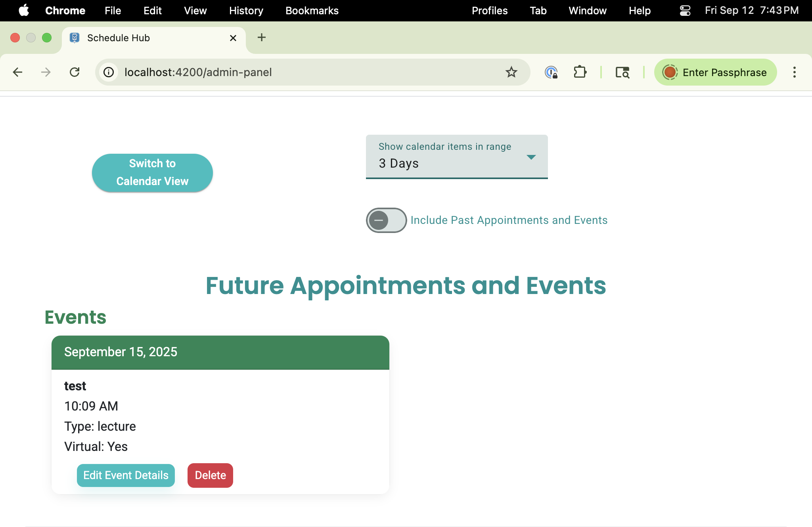Click the bookmark star in the address bar
This screenshot has width=812, height=527.
coord(511,72)
